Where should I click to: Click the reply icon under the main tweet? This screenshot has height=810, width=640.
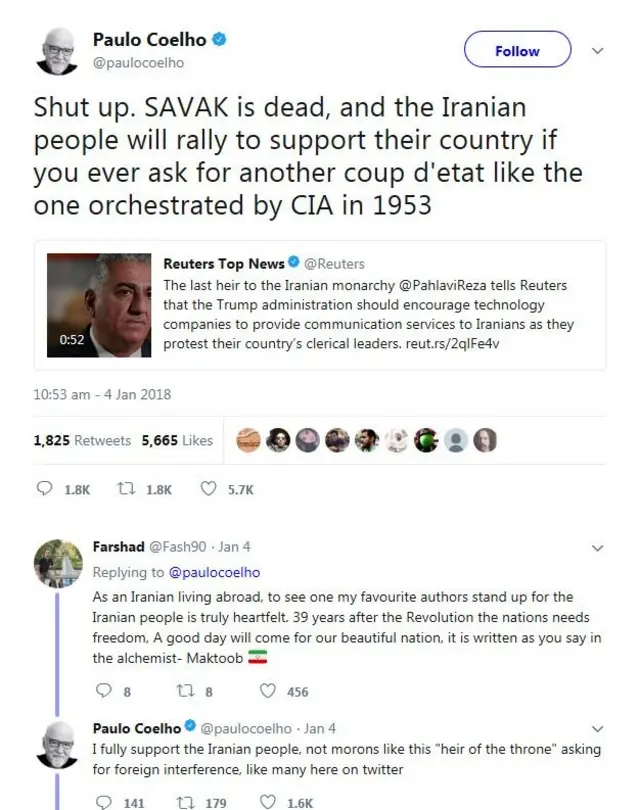point(44,489)
